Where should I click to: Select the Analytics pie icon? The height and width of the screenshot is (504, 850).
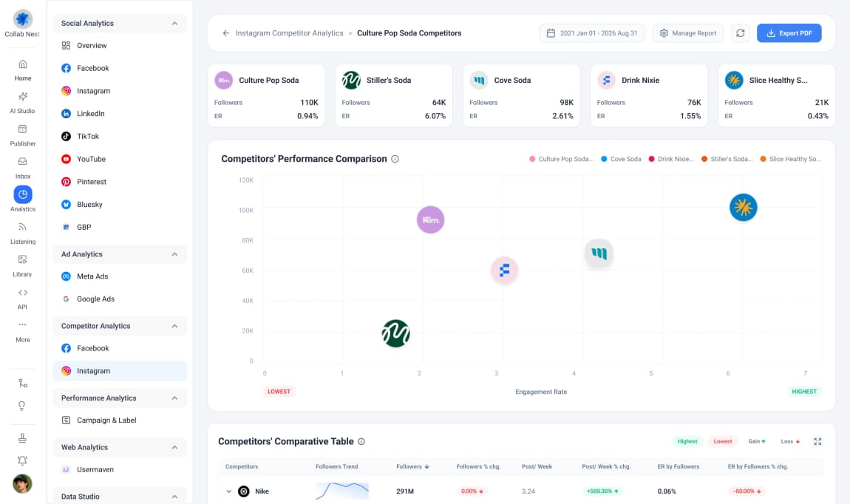pos(23,194)
